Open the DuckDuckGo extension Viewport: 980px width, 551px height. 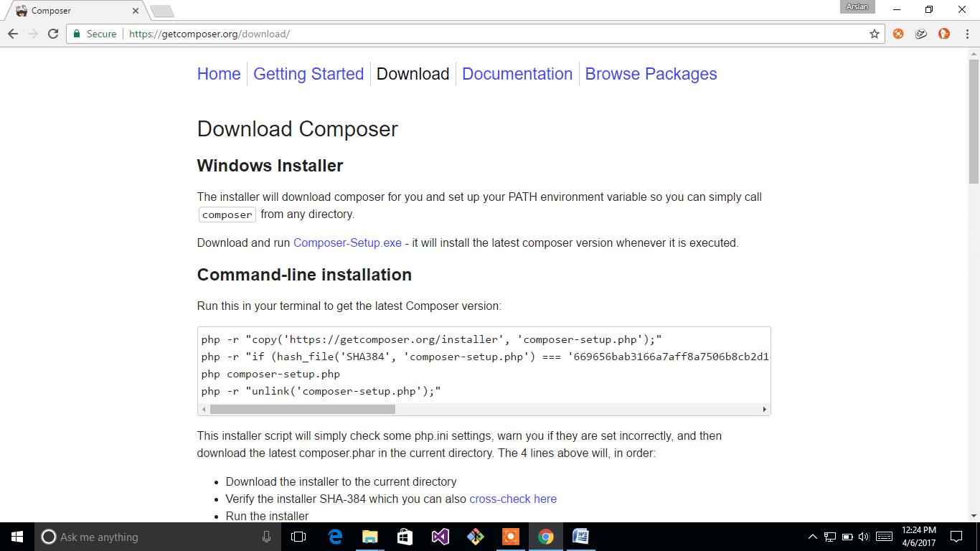pyautogui.click(x=944, y=34)
